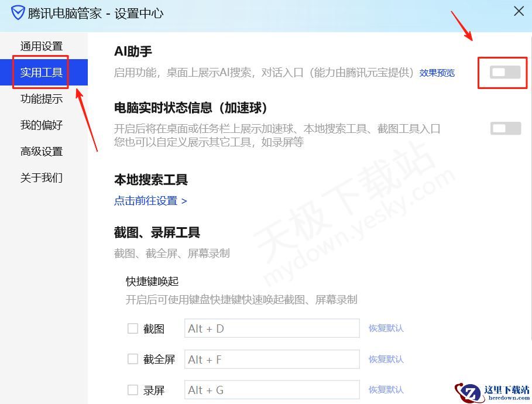
Task: Click the Tencent PC Manager shield logo
Action: (18, 11)
